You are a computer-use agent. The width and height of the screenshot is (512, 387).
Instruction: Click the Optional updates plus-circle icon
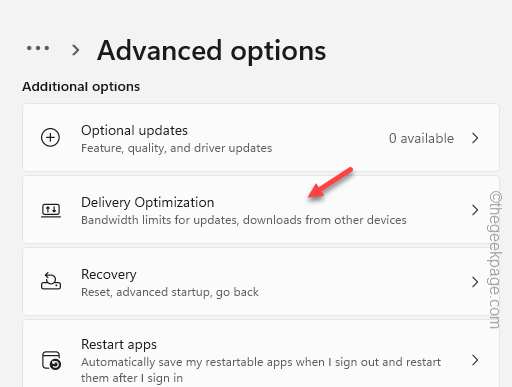click(x=50, y=137)
